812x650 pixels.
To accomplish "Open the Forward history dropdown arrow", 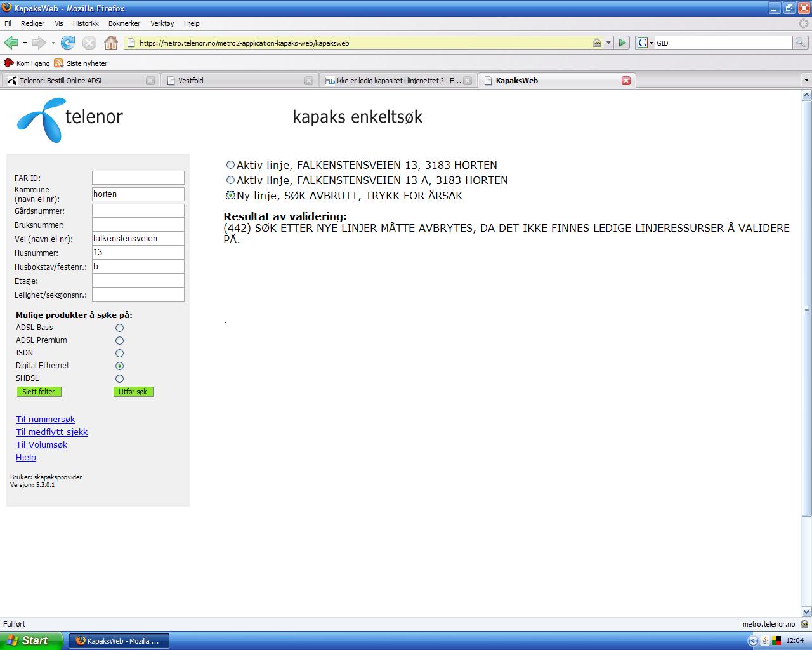I will click(53, 43).
